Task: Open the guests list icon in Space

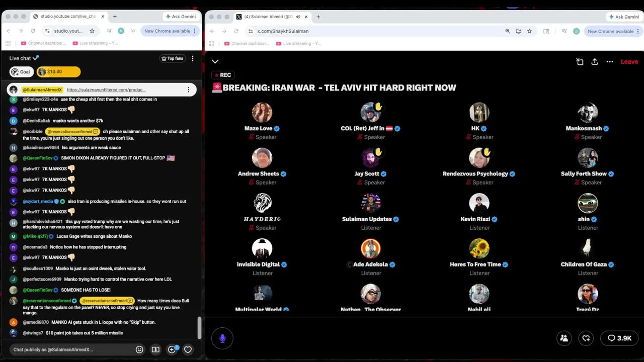Action: pos(564,338)
